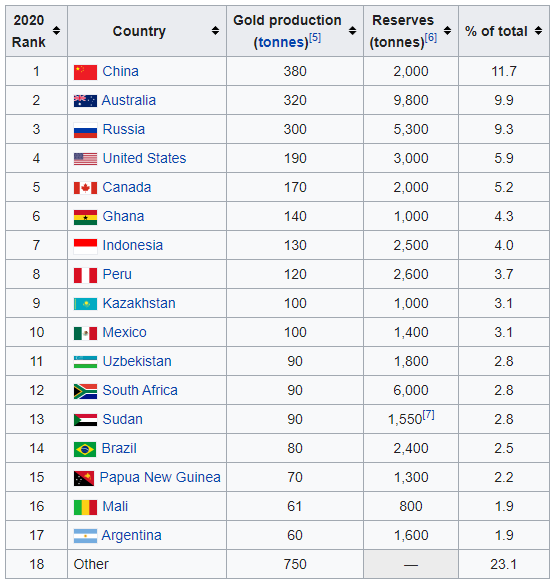Follow the Uzbekistan link
This screenshot has width=553, height=582.
[x=137, y=361]
